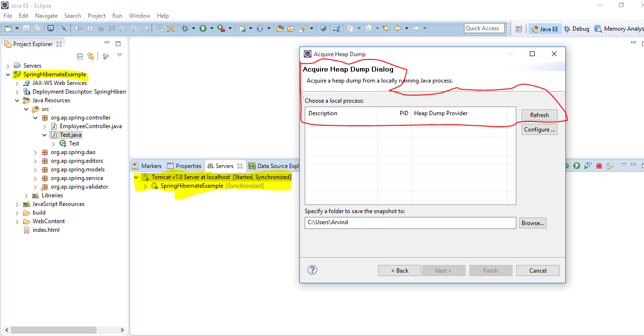Viewport: 644px width, 336px height.
Task: Click Skip All Breakpoints toolbar icon
Action: click(64, 28)
